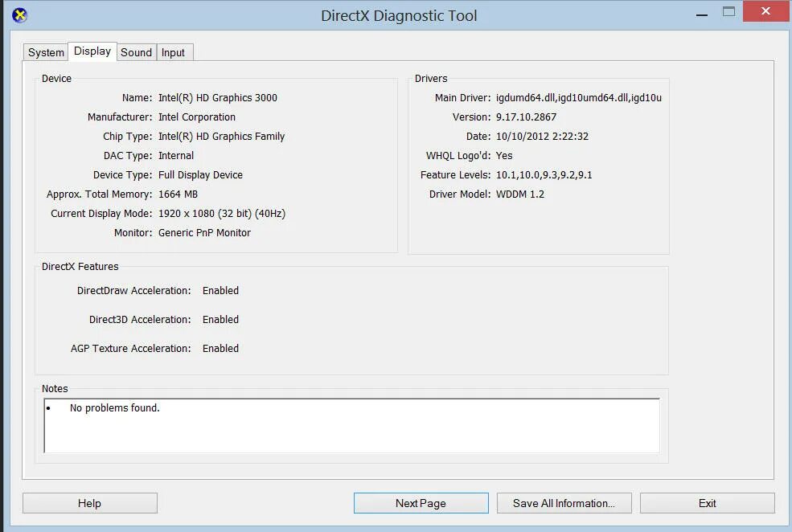The image size is (792, 532).
Task: Click the 'DirectX Diagnostic Tool' window title
Action: 399,15
